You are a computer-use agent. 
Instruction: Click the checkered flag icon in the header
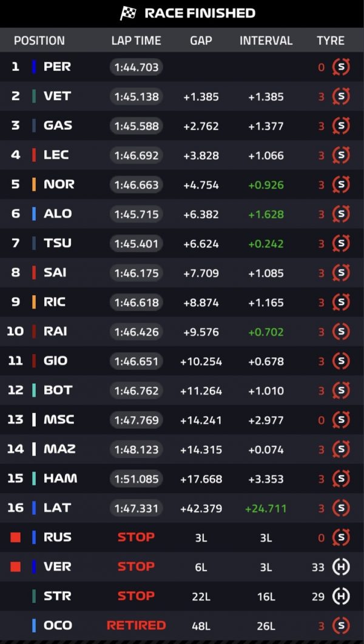coord(128,13)
